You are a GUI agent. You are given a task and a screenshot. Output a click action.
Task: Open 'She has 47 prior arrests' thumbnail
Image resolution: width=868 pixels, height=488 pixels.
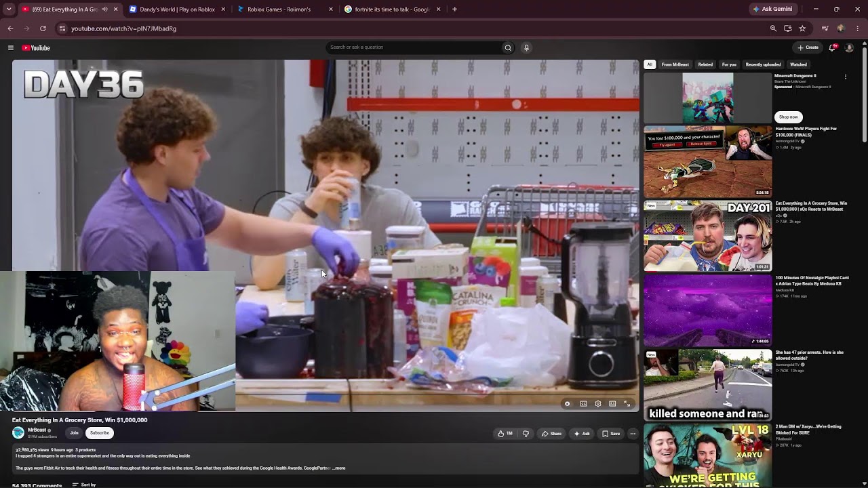[x=707, y=385]
